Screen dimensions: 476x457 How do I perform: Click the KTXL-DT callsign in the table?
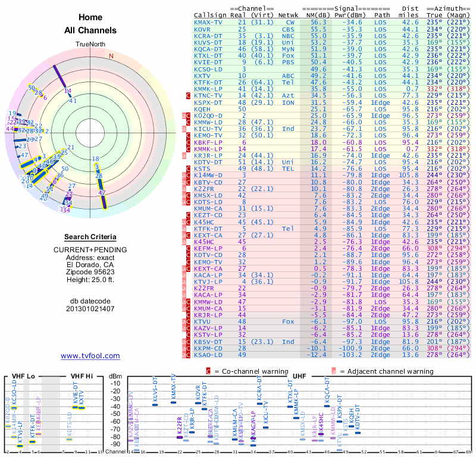pos(208,56)
